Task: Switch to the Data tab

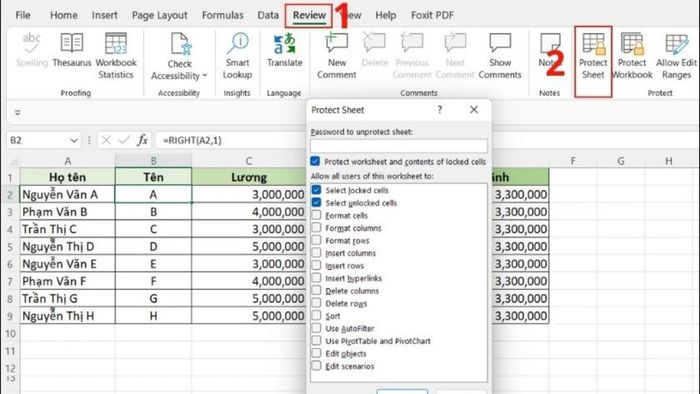Action: point(268,15)
